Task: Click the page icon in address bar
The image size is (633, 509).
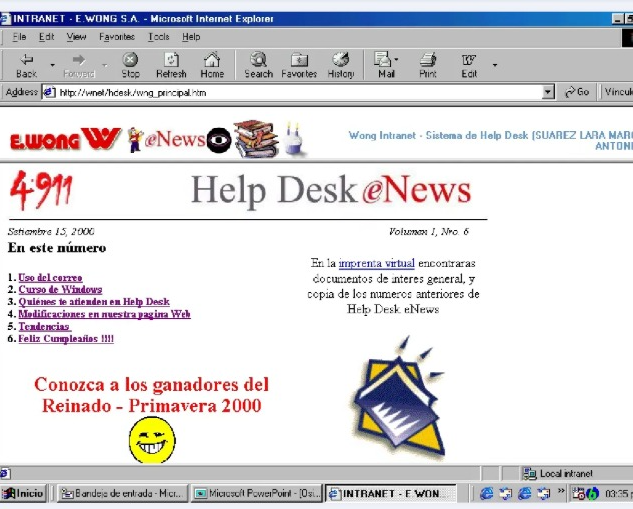Action: point(49,92)
